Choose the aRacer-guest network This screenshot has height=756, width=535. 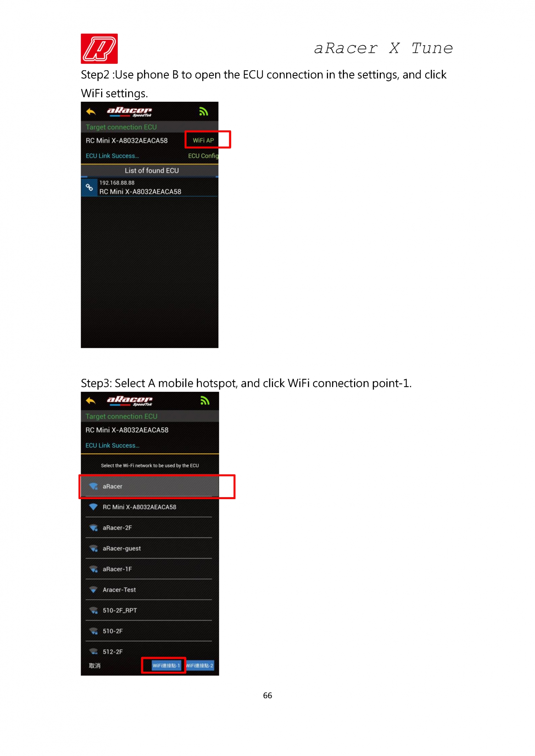[149, 548]
